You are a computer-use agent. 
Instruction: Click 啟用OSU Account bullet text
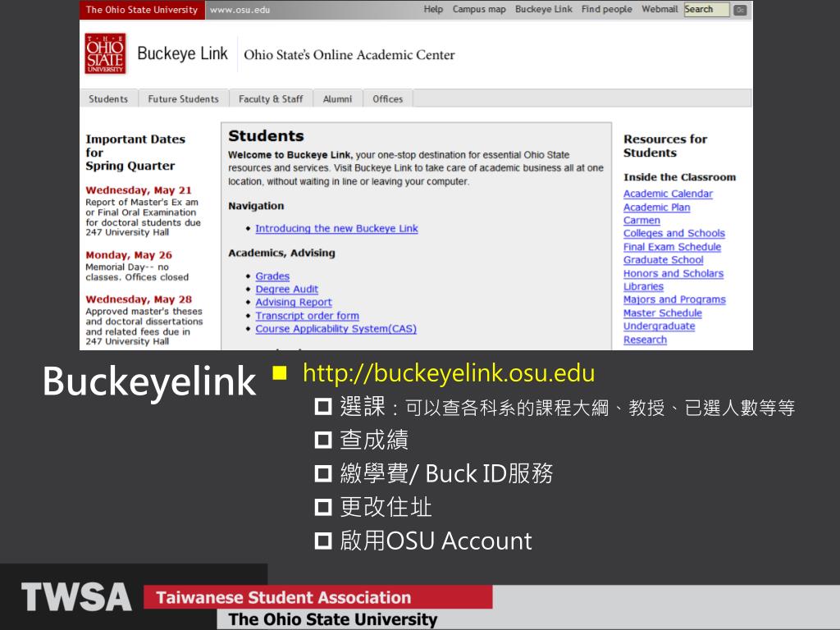(x=436, y=541)
